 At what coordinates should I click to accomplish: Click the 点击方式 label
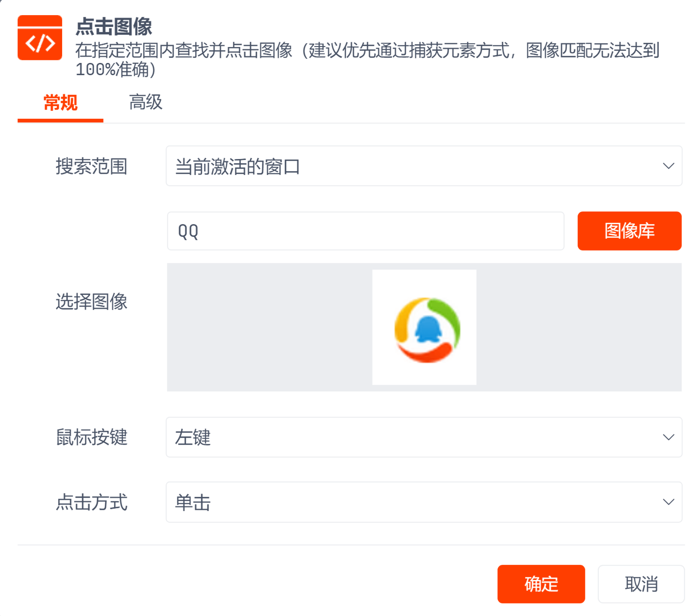tap(91, 502)
